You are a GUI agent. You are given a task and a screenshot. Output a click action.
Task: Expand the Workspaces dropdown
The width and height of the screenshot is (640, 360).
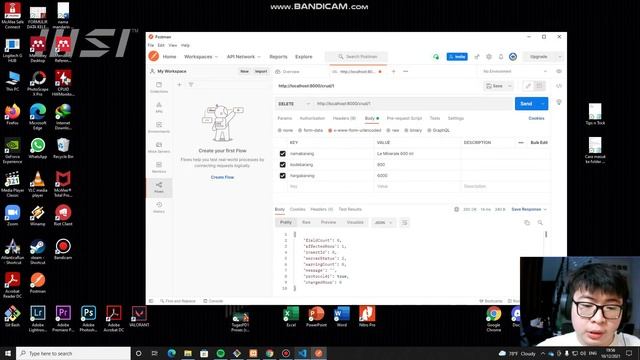click(x=201, y=57)
